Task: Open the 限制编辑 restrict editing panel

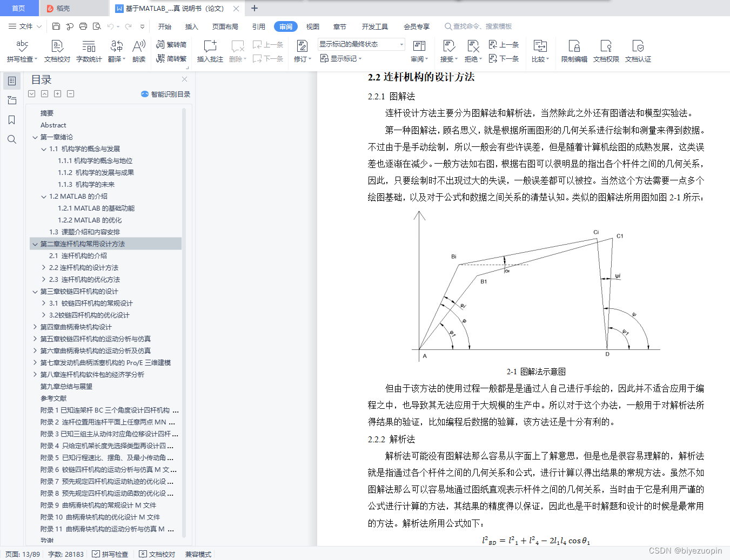Action: 573,50
